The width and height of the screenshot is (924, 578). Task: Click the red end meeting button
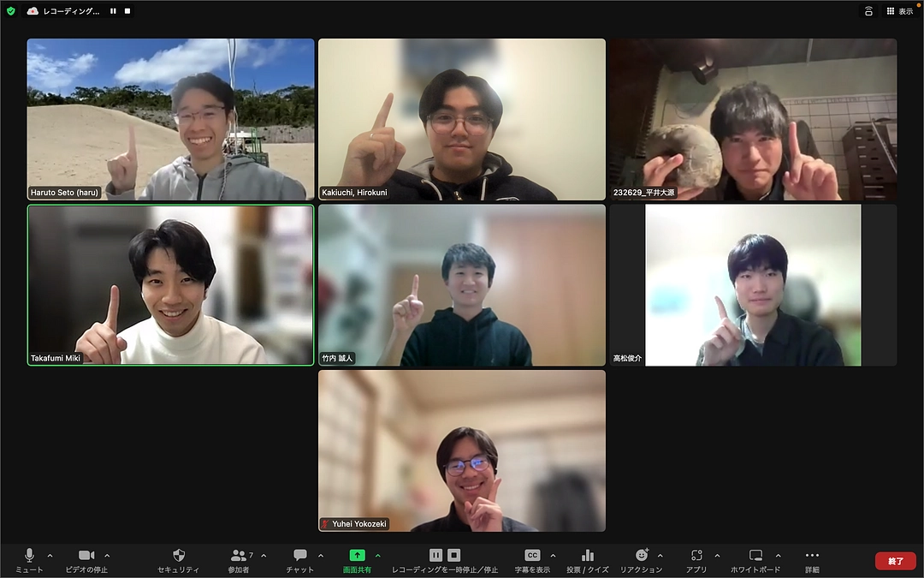(895, 561)
